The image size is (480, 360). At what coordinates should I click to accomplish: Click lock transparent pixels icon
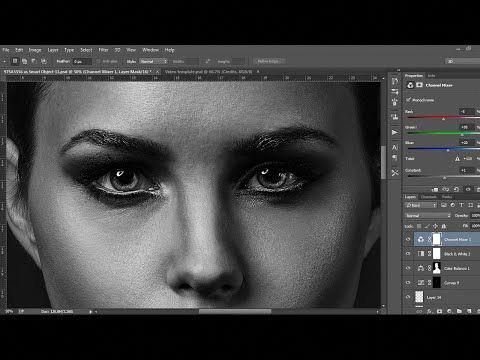click(x=419, y=226)
